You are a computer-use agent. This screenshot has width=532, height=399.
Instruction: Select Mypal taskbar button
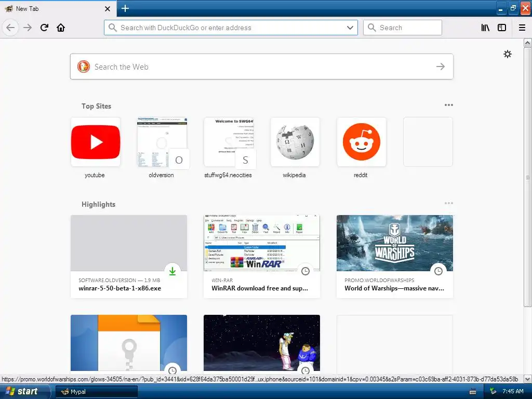[x=96, y=392]
